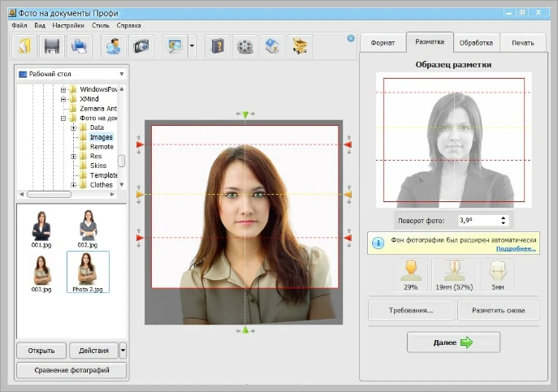Switch to the Обработка tab
The image size is (558, 392).
476,43
